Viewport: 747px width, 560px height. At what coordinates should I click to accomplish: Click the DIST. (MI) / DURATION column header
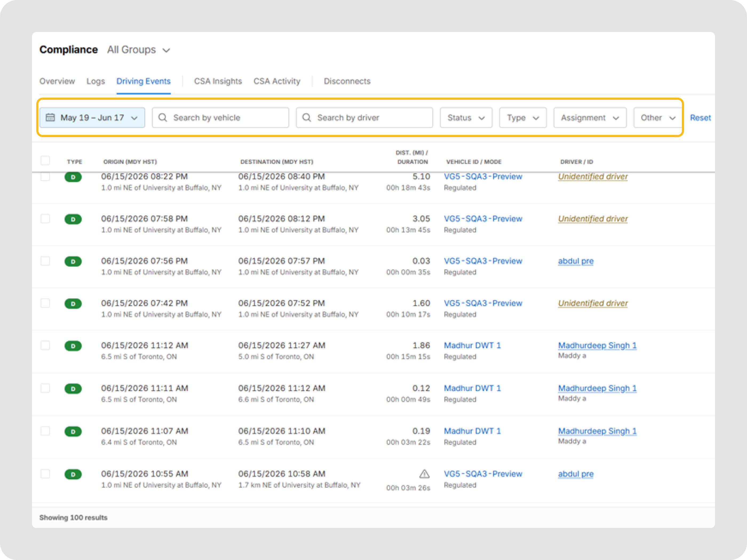pos(412,157)
